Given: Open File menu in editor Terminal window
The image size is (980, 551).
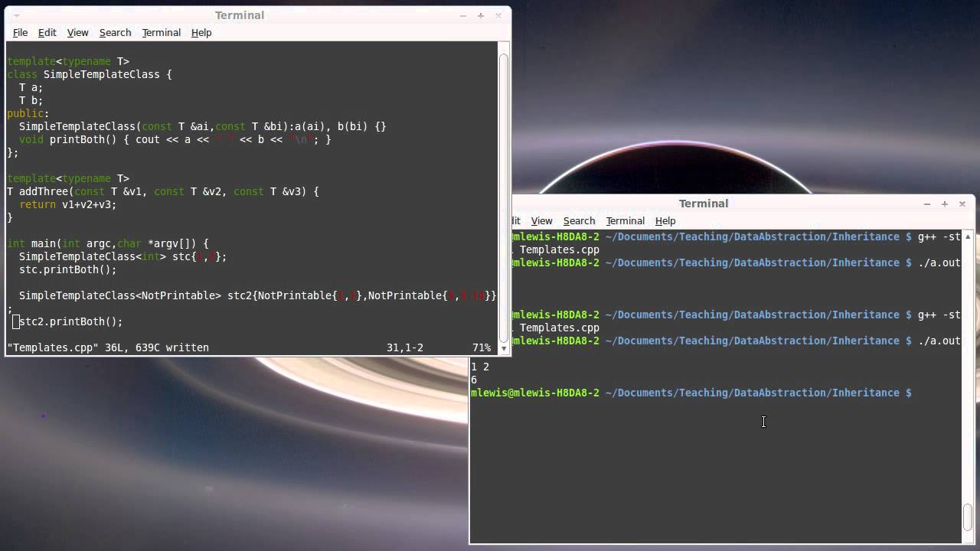Looking at the screenshot, I should [x=20, y=32].
